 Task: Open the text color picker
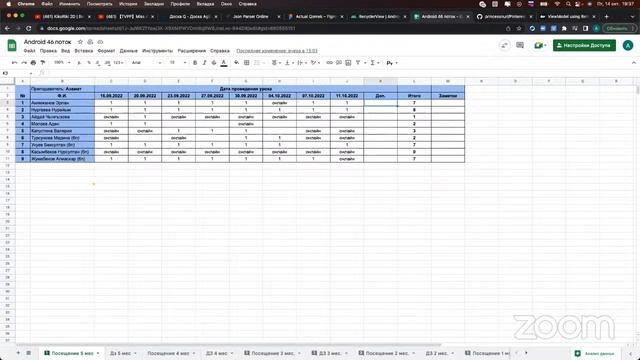point(224,63)
